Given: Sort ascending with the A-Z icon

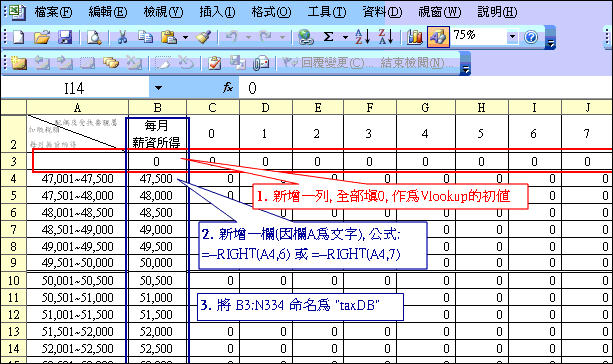Looking at the screenshot, I should click(x=363, y=38).
